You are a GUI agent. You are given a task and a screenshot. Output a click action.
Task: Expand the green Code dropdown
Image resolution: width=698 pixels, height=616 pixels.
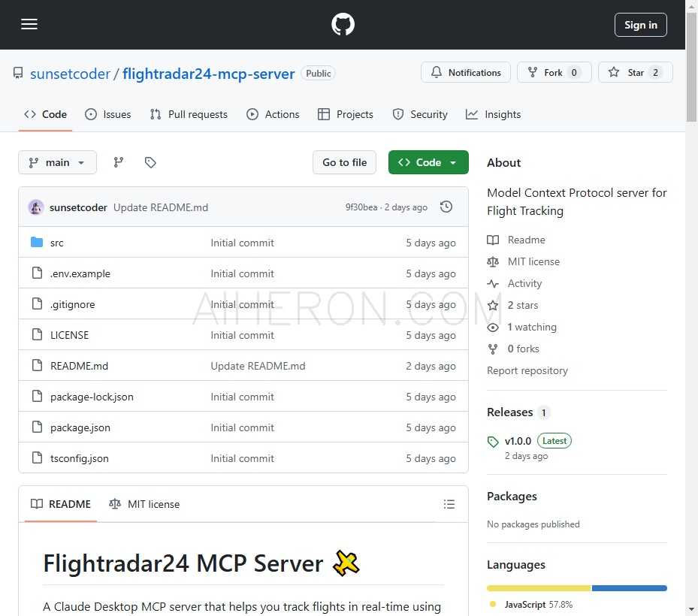point(428,162)
